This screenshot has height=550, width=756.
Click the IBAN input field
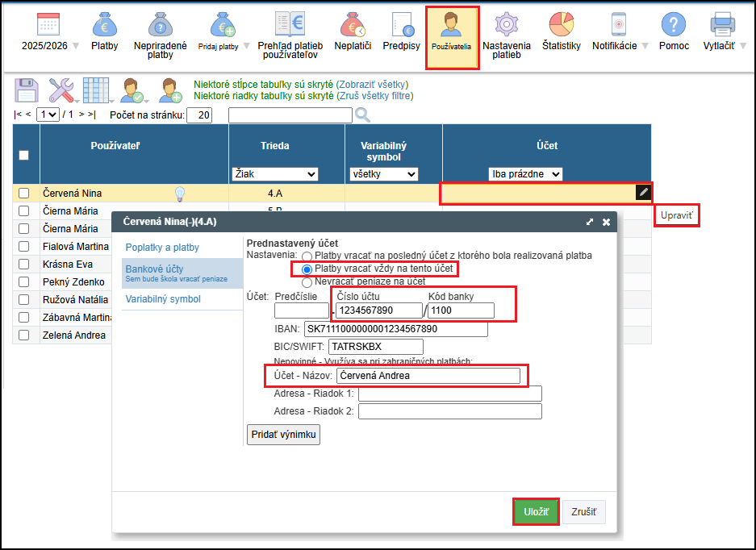[395, 329]
